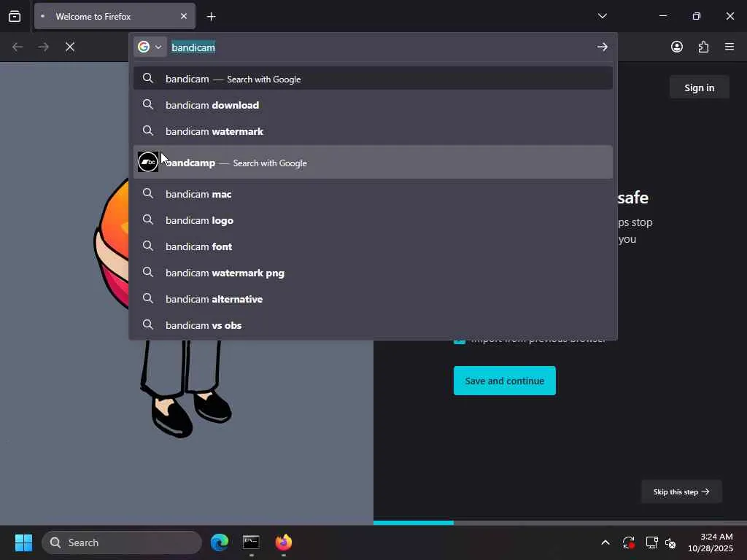Click the Bandcamp logo icon in suggestions
This screenshot has height=560, width=747.
148,163
